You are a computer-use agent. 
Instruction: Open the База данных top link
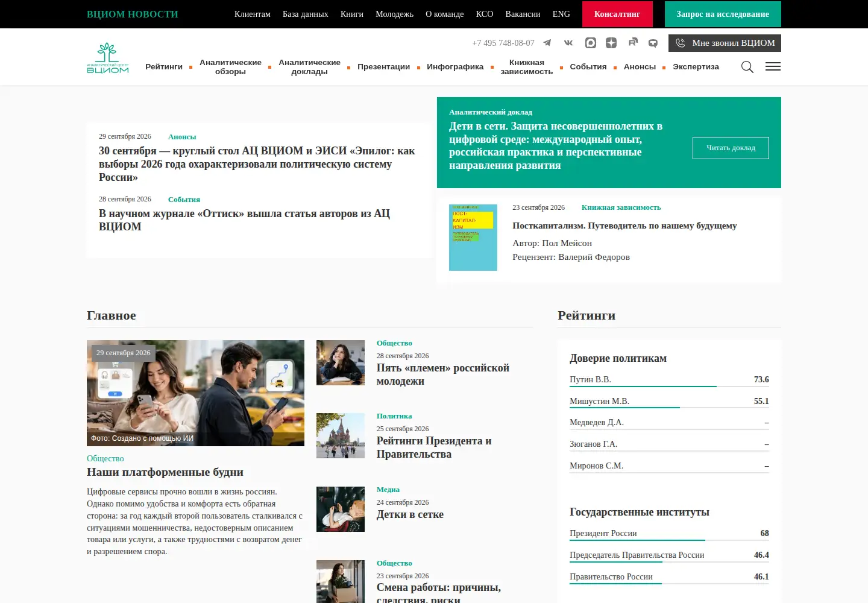306,14
